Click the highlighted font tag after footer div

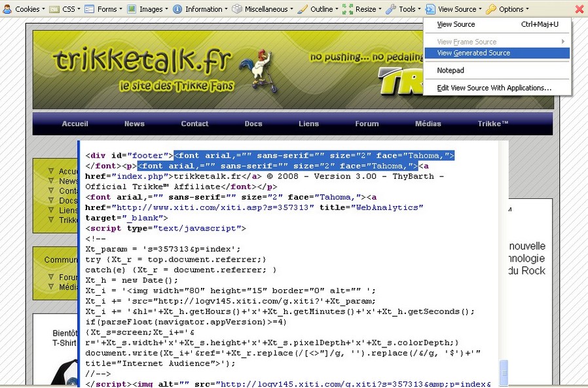pos(314,156)
